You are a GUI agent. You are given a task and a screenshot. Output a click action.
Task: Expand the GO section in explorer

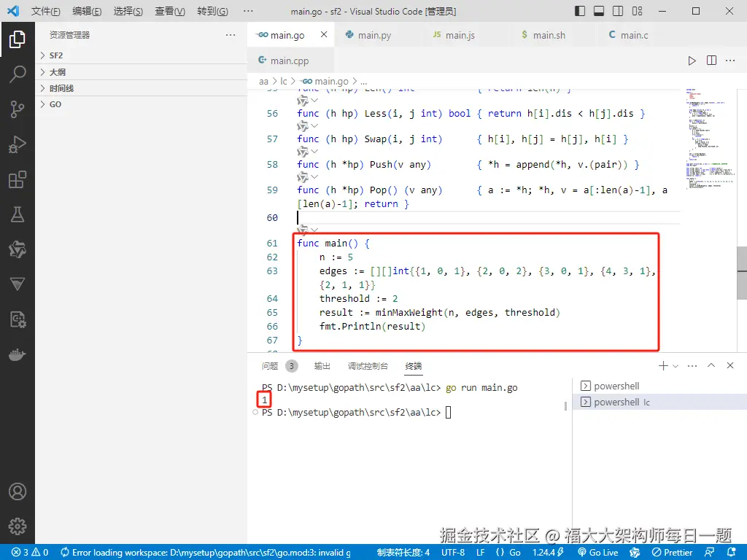141,104
